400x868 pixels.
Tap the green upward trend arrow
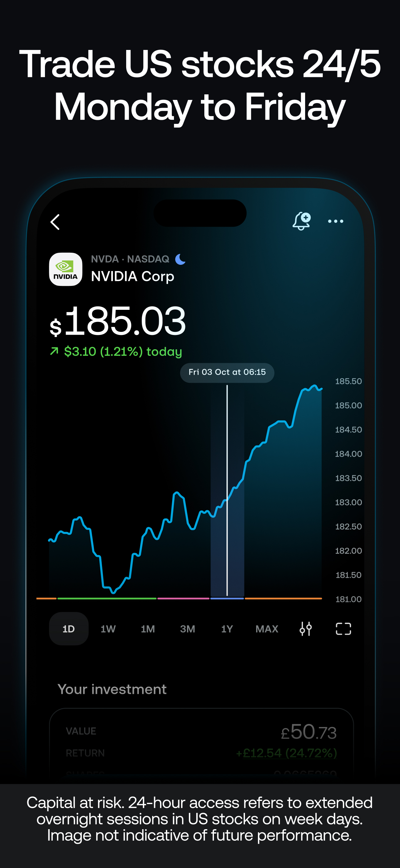pos(54,351)
